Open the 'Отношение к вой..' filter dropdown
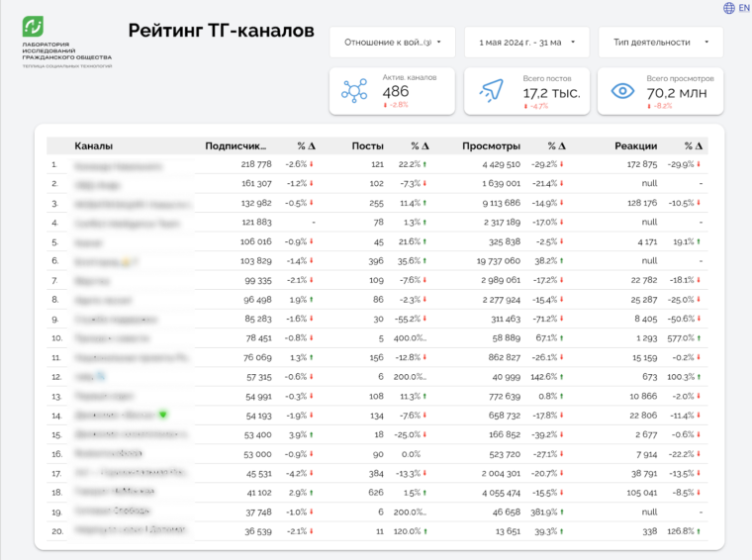The height and width of the screenshot is (560, 752). point(393,43)
